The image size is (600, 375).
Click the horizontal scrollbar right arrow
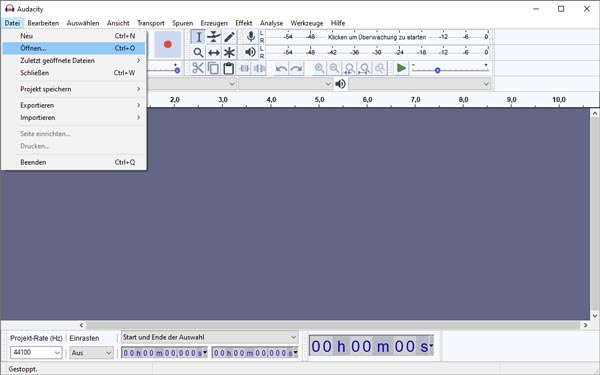pyautogui.click(x=585, y=325)
